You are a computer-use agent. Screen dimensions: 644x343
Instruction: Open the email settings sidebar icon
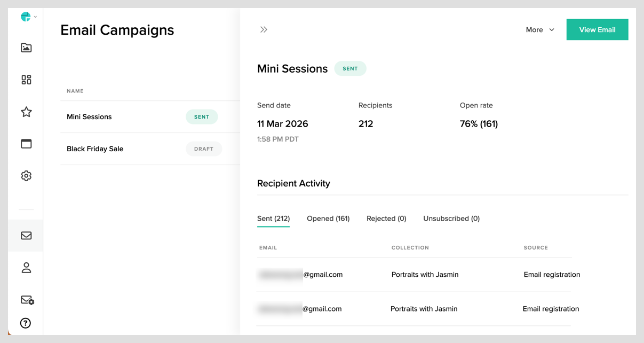(27, 300)
